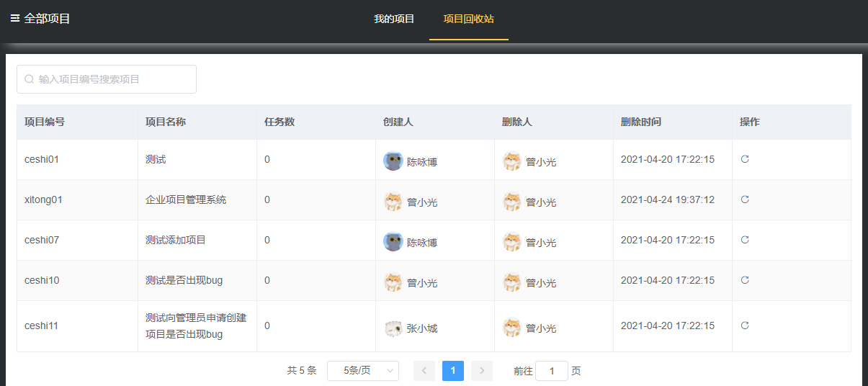Click creator avatar of 张小城 in ceshi11 row

[x=393, y=328]
